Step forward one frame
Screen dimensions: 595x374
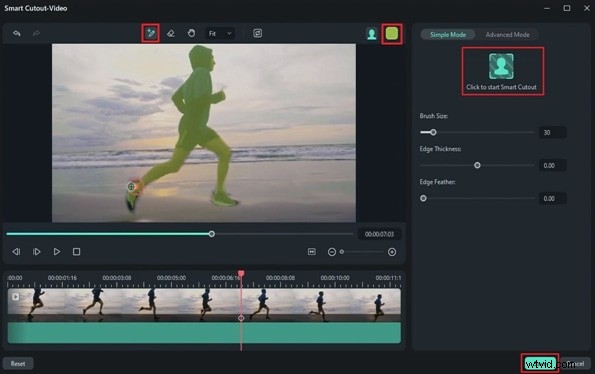pyautogui.click(x=36, y=252)
